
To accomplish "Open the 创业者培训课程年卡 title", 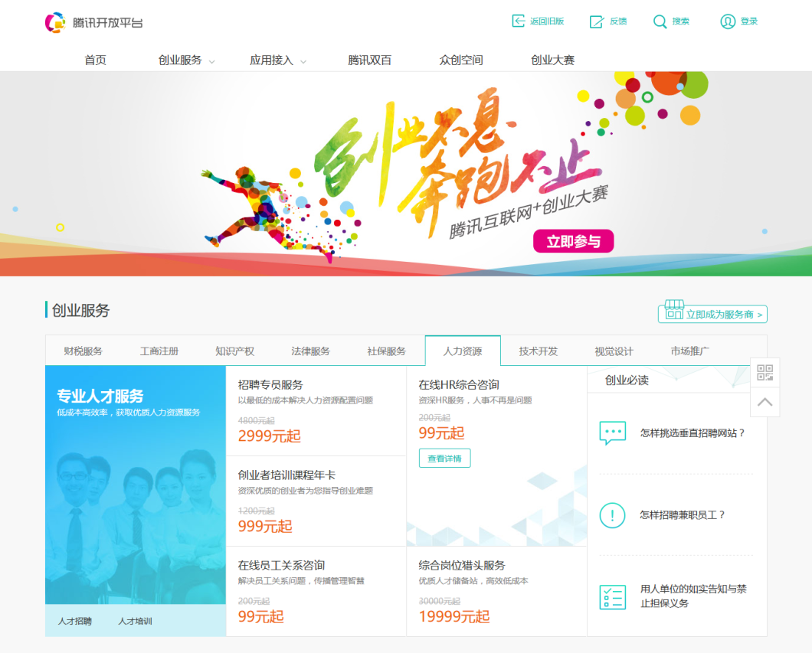I will tap(286, 475).
